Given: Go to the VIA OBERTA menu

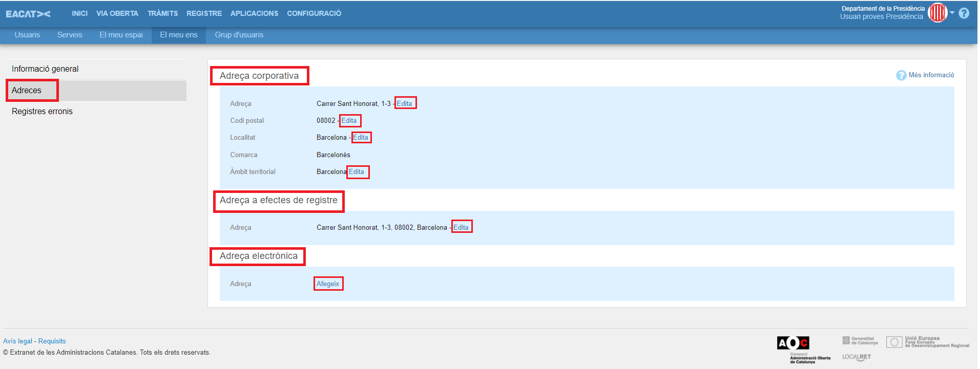Looking at the screenshot, I should 117,13.
